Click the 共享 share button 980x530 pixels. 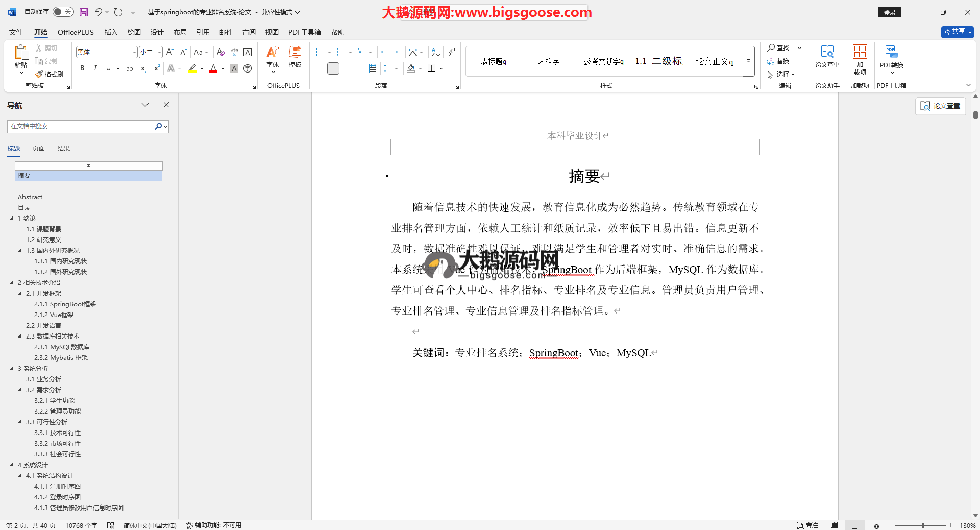click(957, 32)
